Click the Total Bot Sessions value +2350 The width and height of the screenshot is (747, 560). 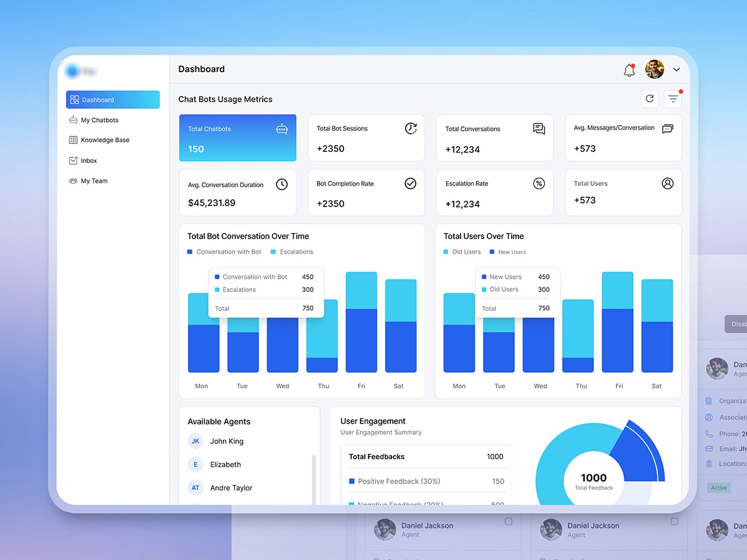(331, 149)
